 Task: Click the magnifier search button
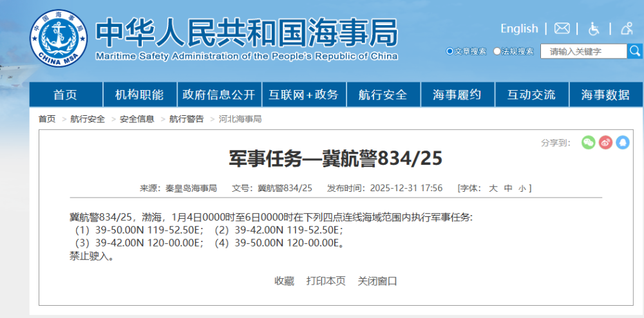(635, 51)
